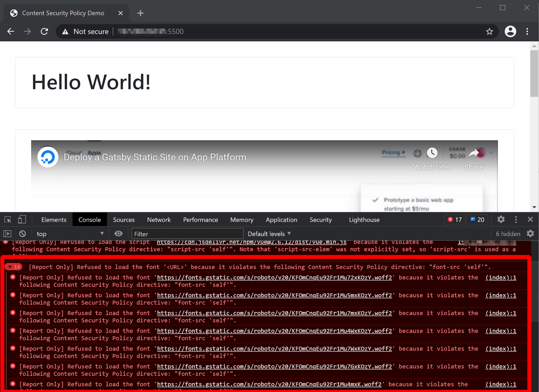This screenshot has width=539, height=392.
Task: Open DevTools settings gear
Action: tap(501, 219)
